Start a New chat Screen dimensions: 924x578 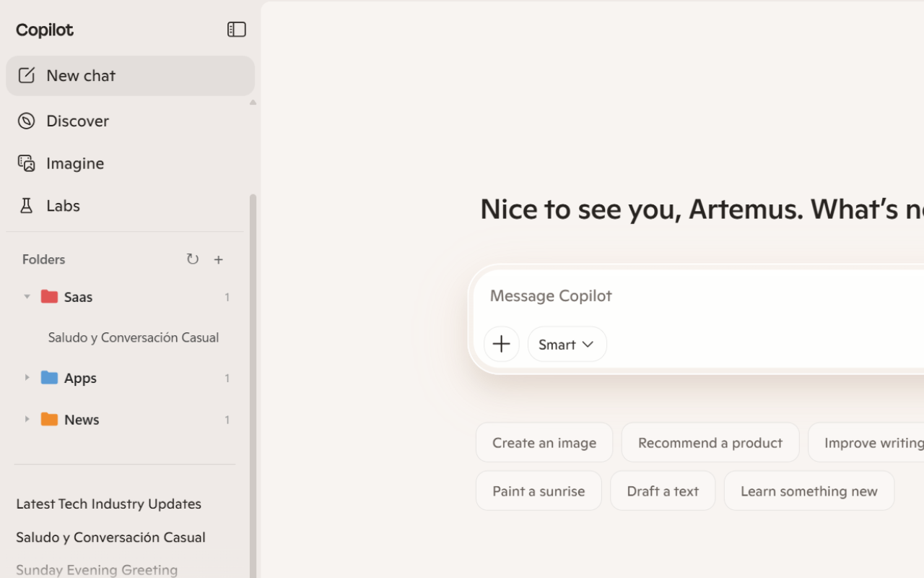pos(130,76)
